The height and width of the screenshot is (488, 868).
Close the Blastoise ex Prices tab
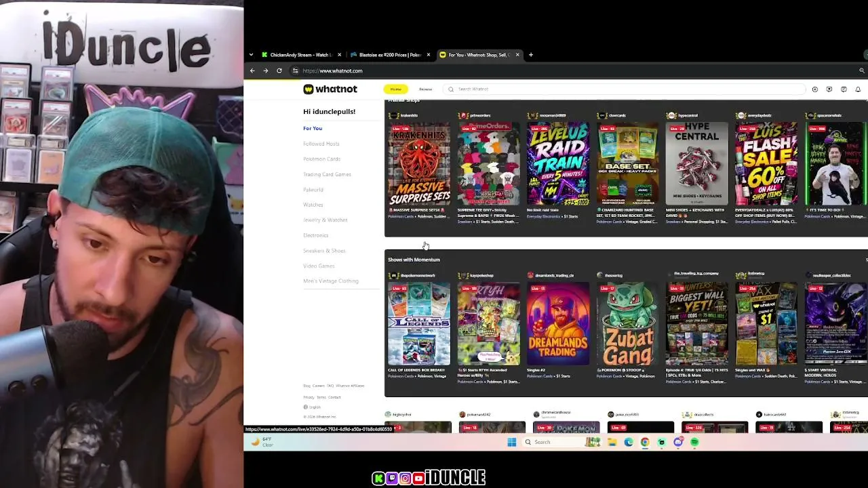tap(428, 55)
